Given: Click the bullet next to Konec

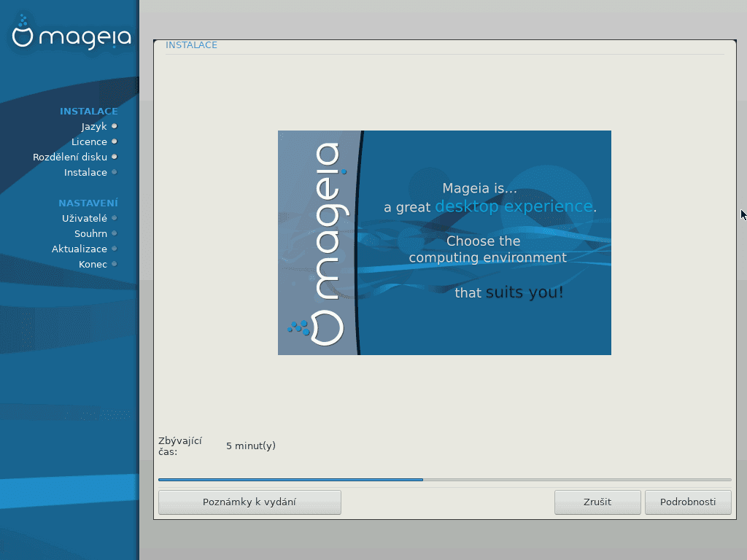Looking at the screenshot, I should [x=115, y=264].
